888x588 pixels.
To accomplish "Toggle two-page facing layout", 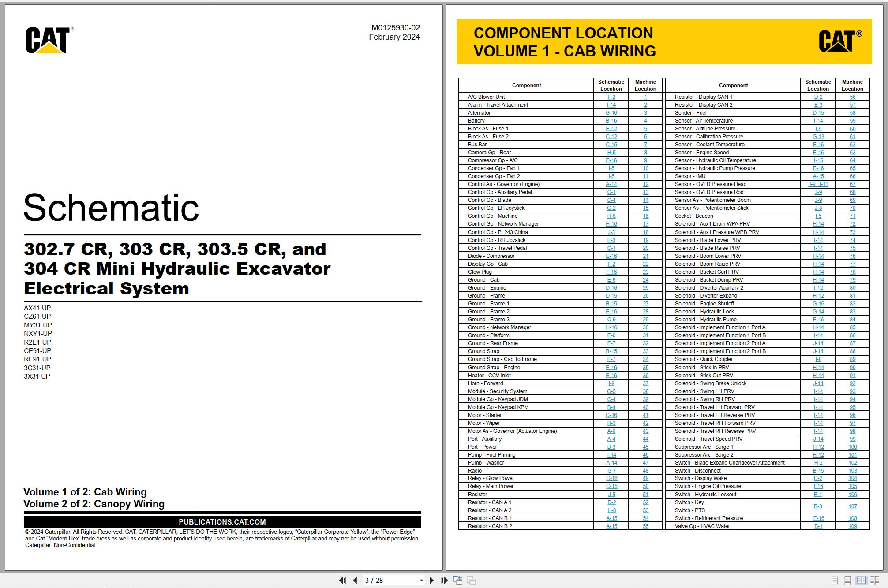I will click(x=861, y=581).
